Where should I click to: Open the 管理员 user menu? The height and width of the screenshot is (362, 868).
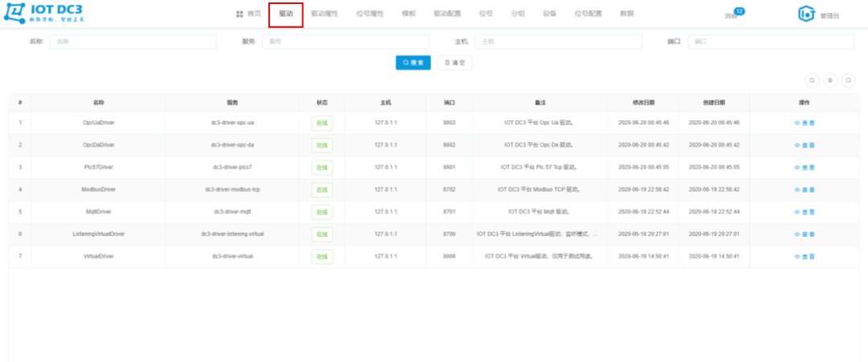click(829, 16)
